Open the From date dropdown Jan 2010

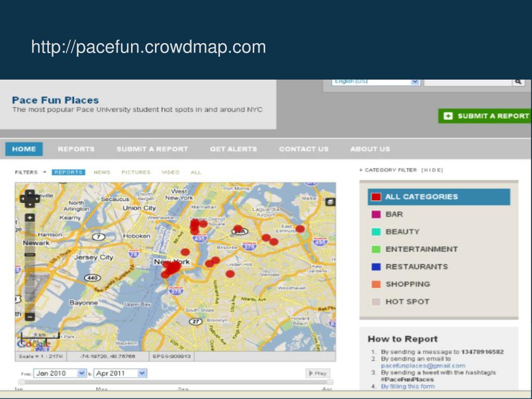(x=60, y=373)
